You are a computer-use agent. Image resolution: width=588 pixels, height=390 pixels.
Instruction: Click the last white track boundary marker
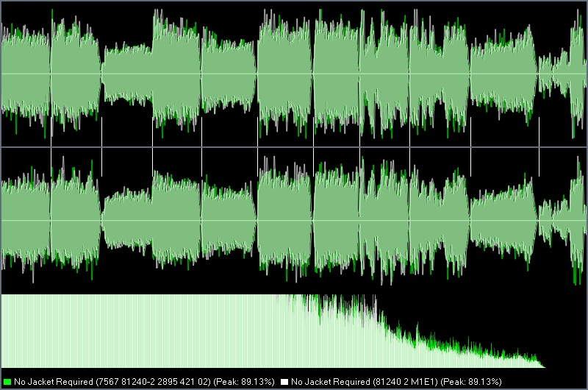(539, 146)
